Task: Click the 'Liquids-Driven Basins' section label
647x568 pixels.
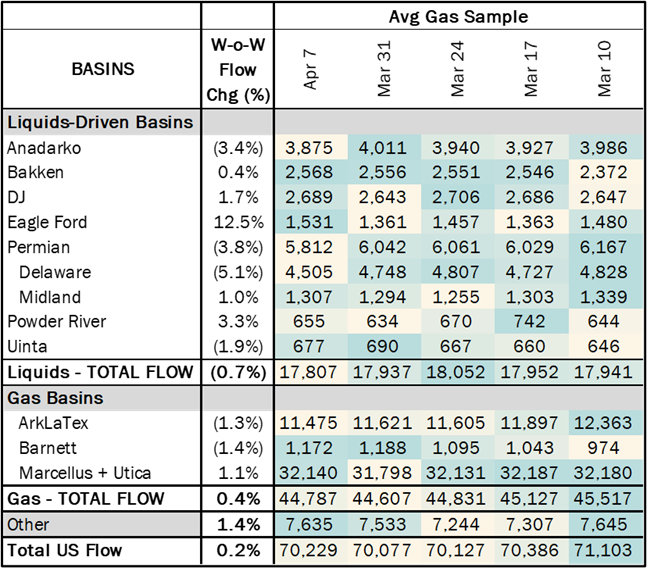Action: (x=100, y=123)
